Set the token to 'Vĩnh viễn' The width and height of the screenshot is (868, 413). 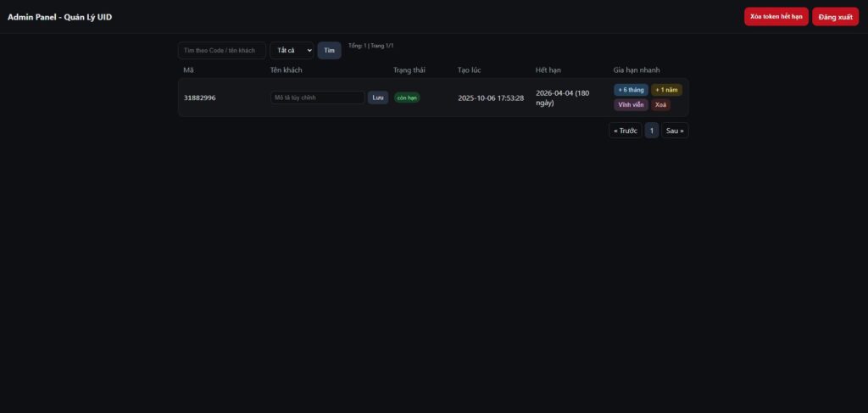(x=631, y=105)
